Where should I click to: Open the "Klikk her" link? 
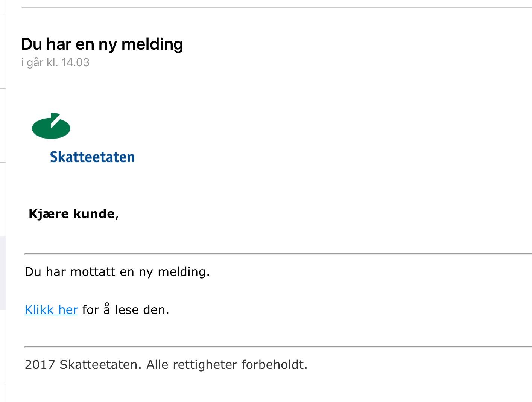point(51,310)
